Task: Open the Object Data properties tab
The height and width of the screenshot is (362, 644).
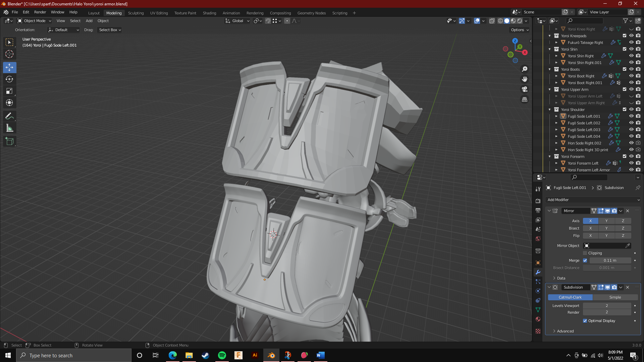Action: click(x=538, y=310)
